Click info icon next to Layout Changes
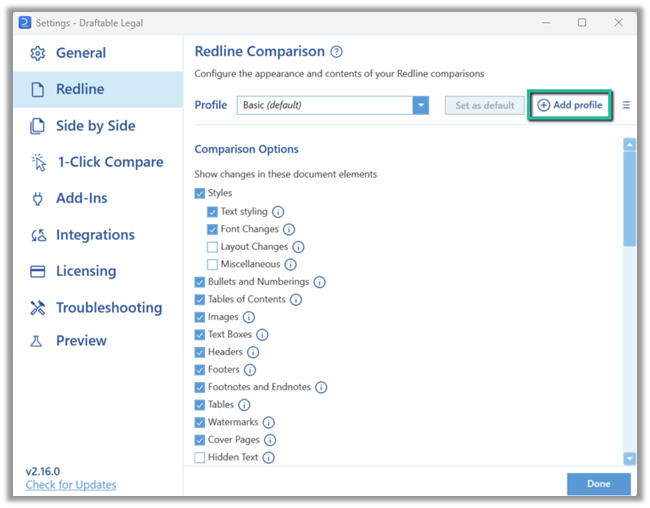 pyautogui.click(x=298, y=247)
